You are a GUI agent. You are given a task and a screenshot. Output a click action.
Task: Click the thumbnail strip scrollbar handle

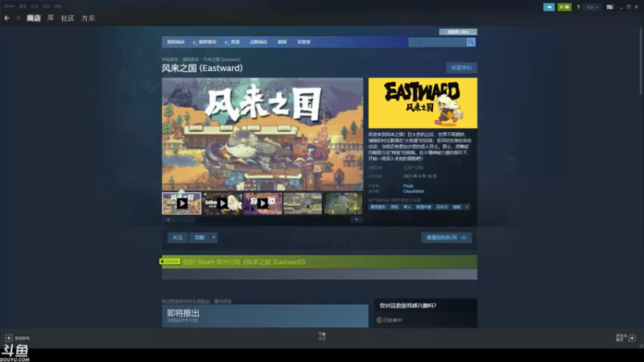tap(184, 220)
